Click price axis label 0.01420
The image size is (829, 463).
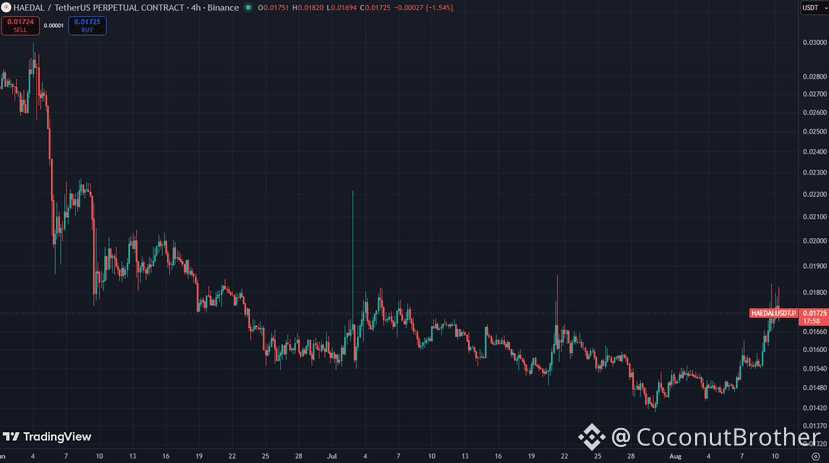[x=814, y=408]
